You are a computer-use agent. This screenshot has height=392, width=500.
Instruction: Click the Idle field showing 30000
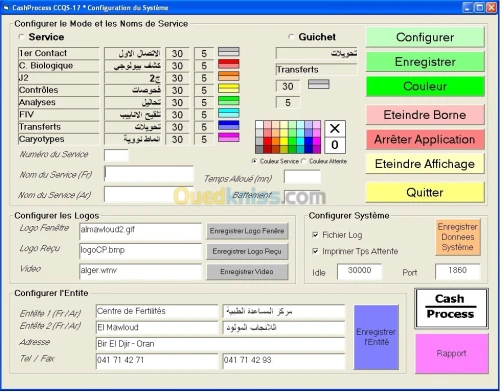point(360,271)
